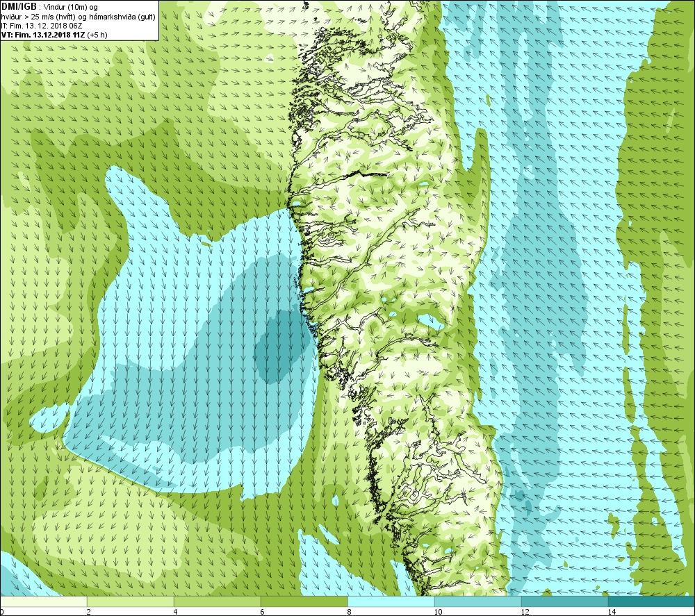Click the legend scale label "6"
The height and width of the screenshot is (616, 695).
coord(263,612)
